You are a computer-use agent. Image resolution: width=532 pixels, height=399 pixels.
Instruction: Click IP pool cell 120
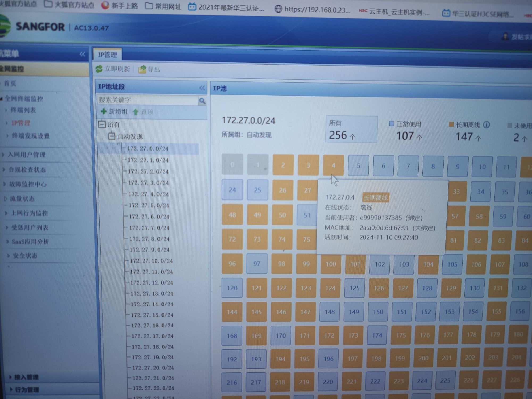(232, 288)
